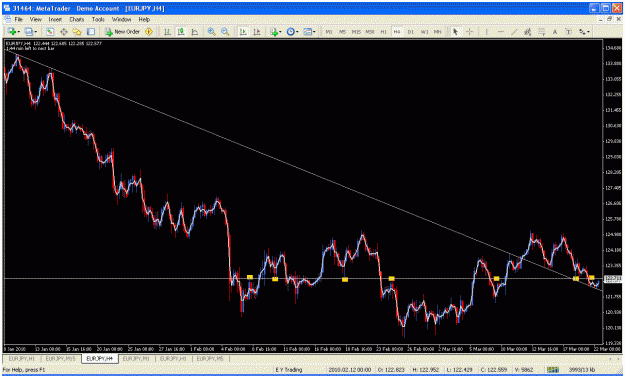This screenshot has width=625, height=376.
Task: Open a new chart using the toolbar icon
Action: point(11,31)
